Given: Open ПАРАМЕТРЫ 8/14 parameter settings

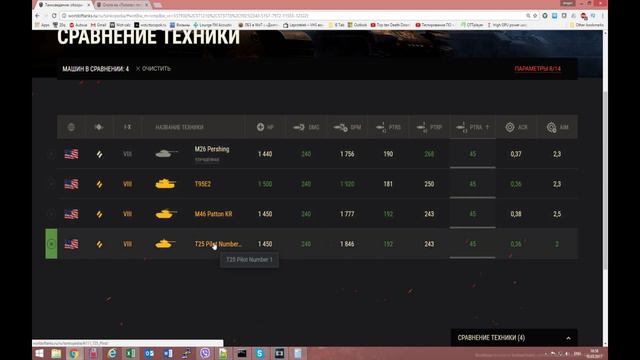Looking at the screenshot, I should [538, 69].
